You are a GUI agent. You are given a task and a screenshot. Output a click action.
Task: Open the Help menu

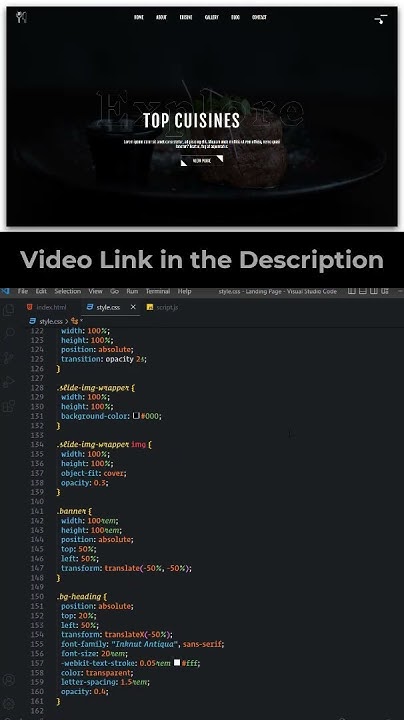(x=185, y=291)
